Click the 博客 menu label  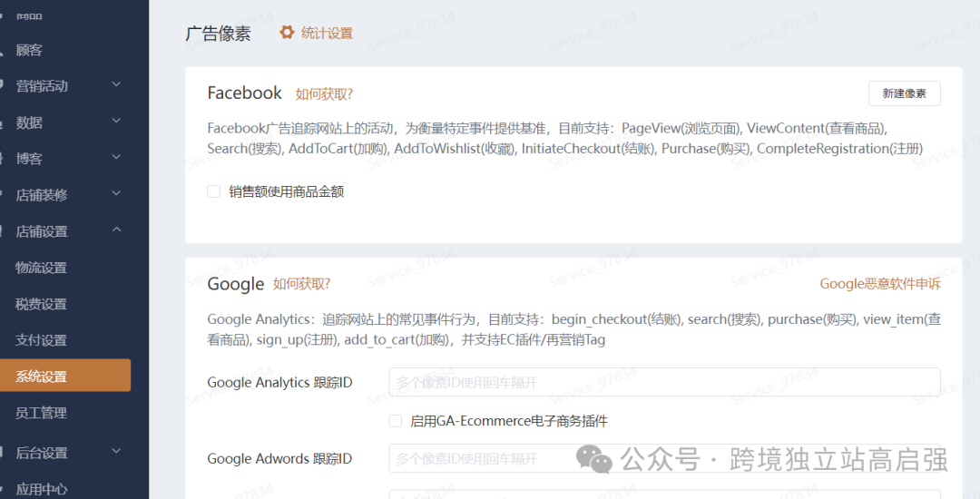(29, 159)
